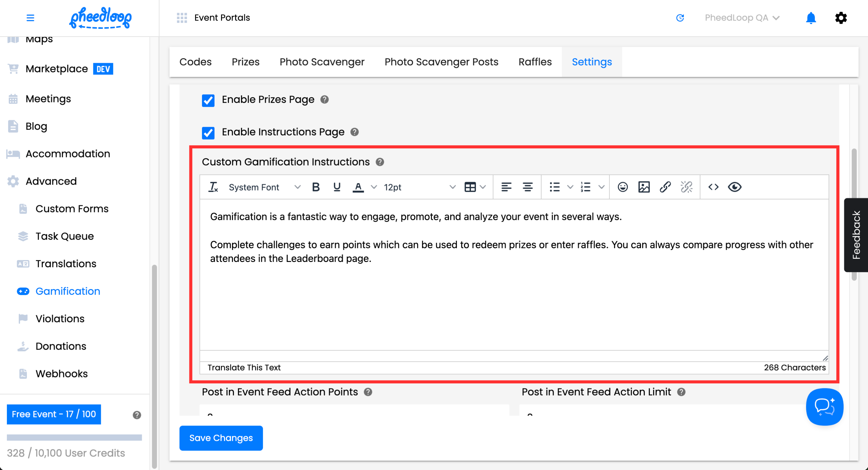868x470 pixels.
Task: Open the Photo Scavenger tab
Action: (x=322, y=62)
